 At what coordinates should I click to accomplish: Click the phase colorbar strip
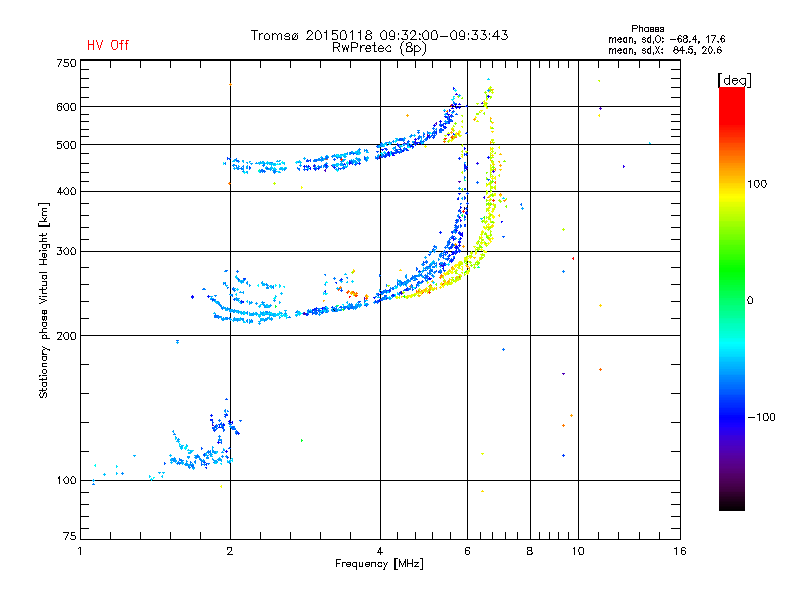(732, 298)
